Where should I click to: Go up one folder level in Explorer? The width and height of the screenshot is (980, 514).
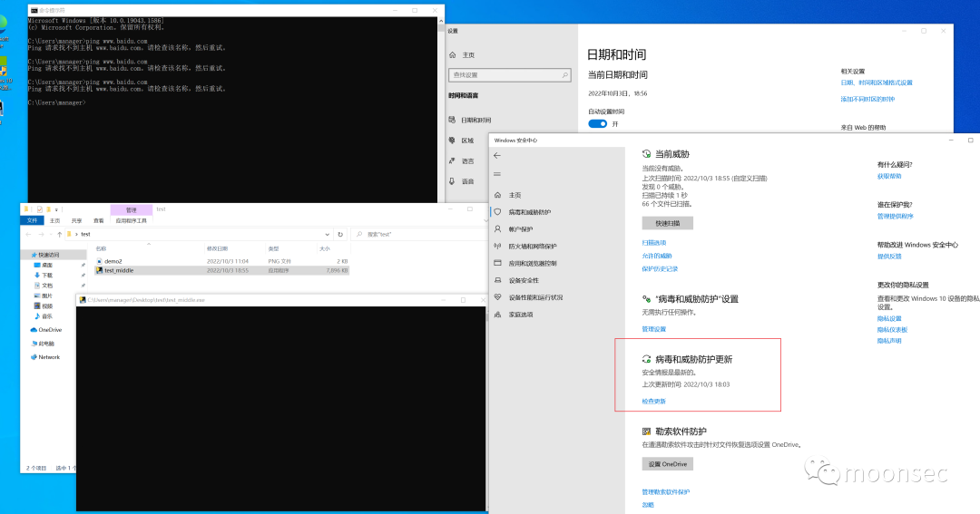point(59,234)
